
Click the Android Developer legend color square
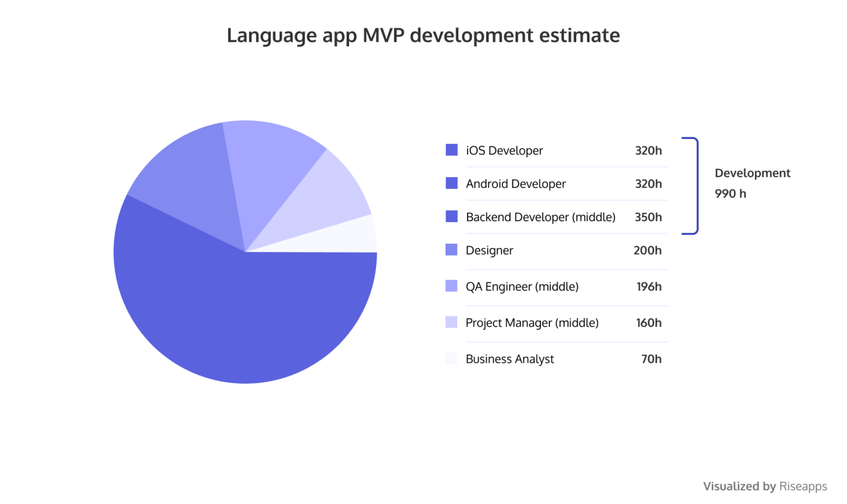click(451, 183)
